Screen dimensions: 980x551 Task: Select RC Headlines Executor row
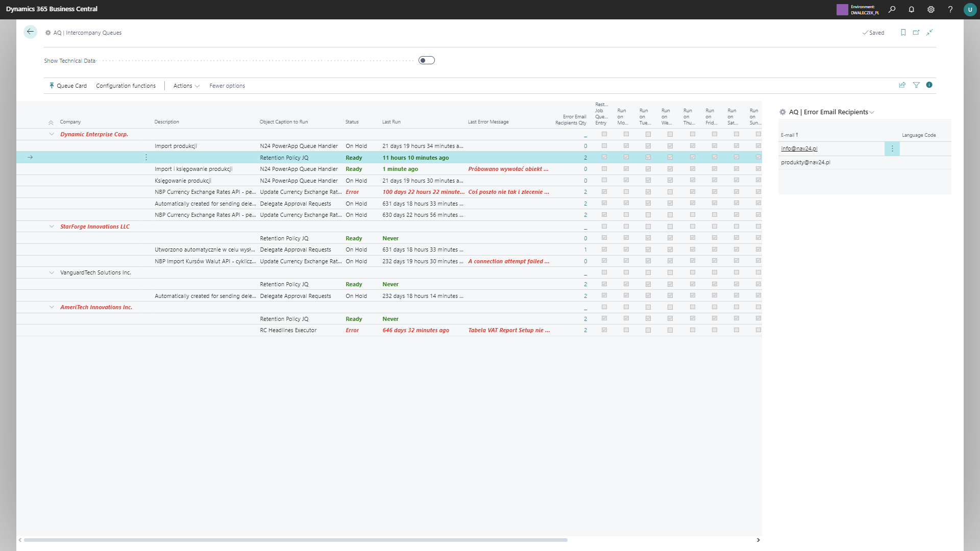point(389,330)
